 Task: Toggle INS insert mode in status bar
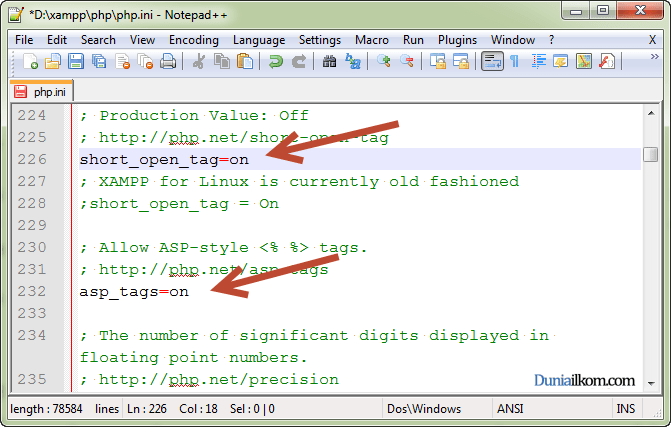pos(625,409)
